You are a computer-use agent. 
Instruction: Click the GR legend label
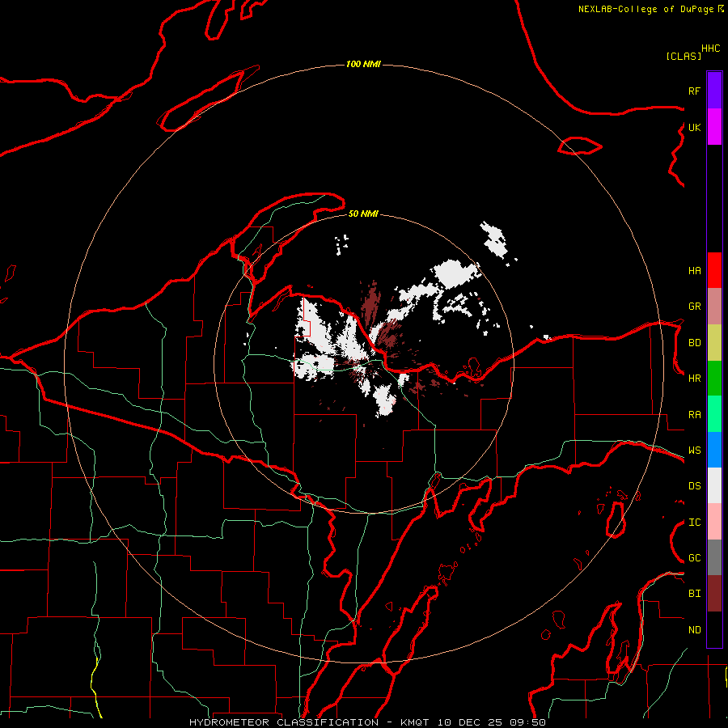(694, 307)
